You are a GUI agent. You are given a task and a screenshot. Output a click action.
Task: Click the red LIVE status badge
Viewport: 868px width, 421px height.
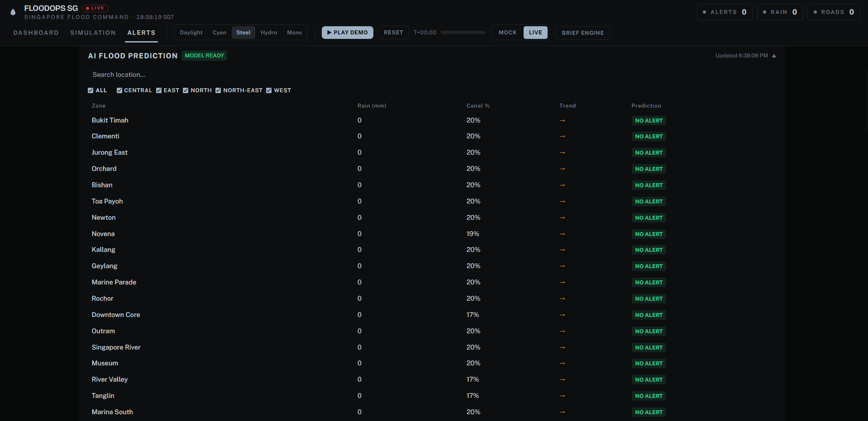coord(95,8)
